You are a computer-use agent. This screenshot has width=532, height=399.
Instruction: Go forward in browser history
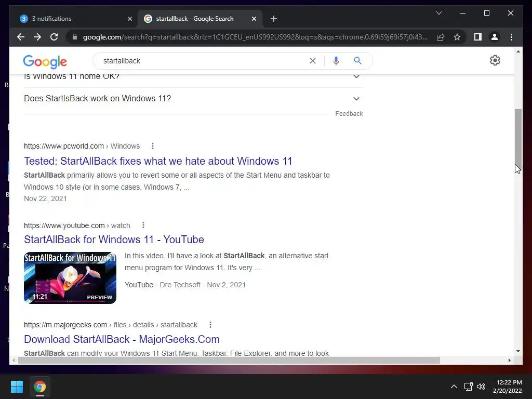coord(37,37)
